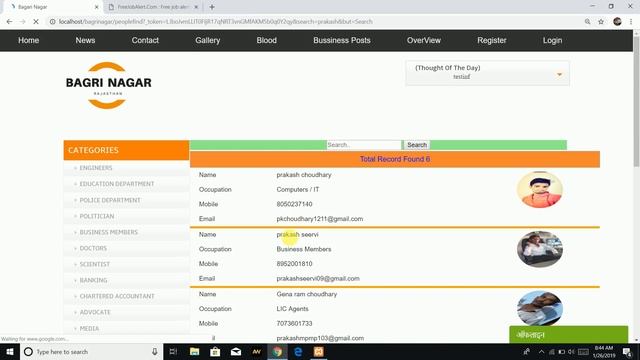The width and height of the screenshot is (640, 360).
Task: Click prakash choudhary's profile photo
Action: coord(540,190)
